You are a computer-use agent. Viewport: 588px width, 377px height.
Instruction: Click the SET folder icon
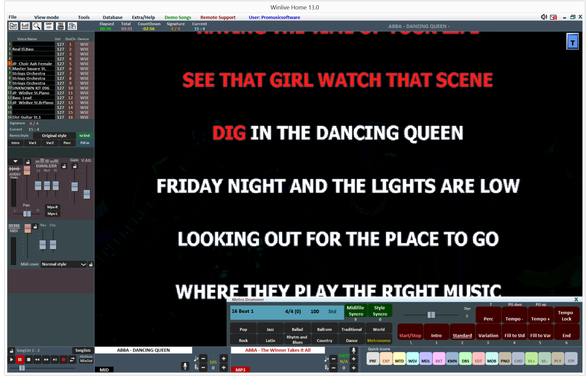click(13, 26)
